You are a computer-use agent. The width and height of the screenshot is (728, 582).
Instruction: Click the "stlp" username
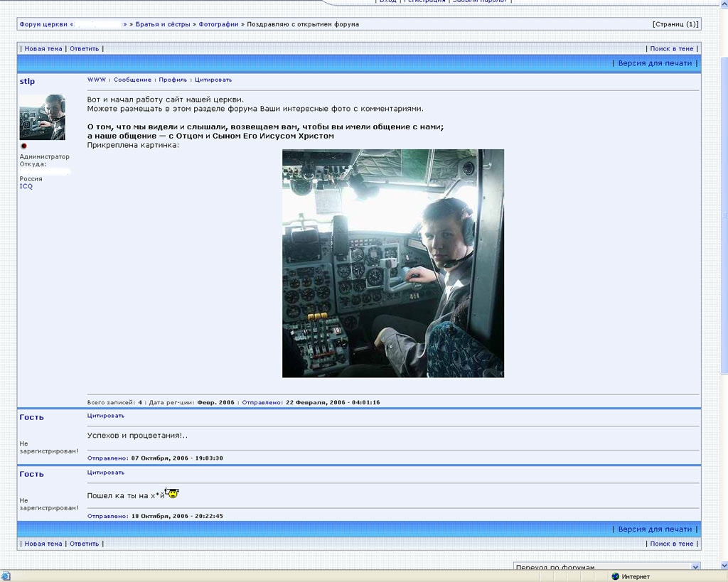(x=27, y=82)
